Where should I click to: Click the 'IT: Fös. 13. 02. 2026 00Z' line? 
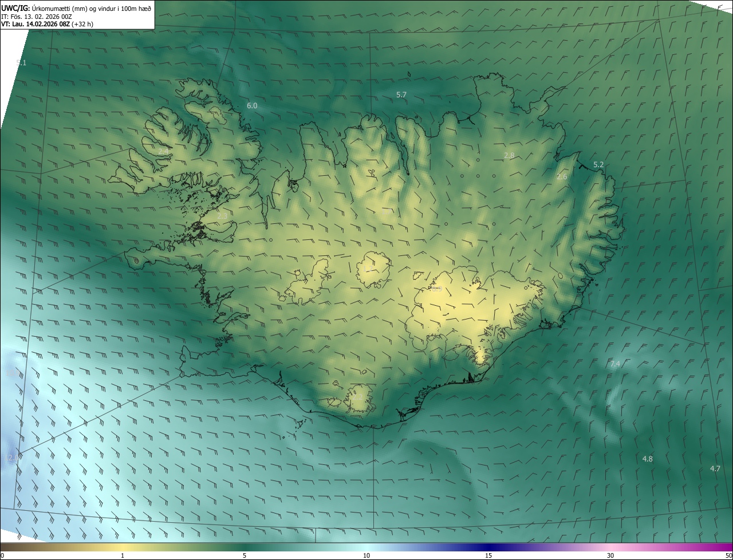pyautogui.click(x=36, y=17)
